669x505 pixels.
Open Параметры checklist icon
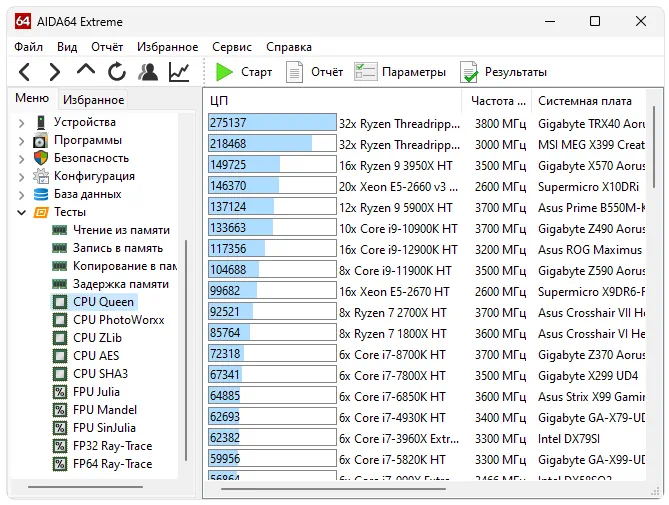366,72
